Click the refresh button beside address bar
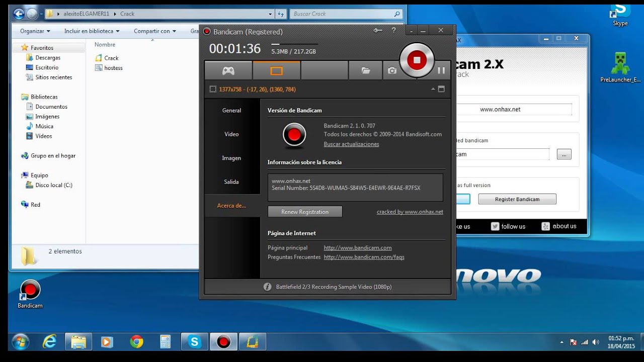 (281, 14)
